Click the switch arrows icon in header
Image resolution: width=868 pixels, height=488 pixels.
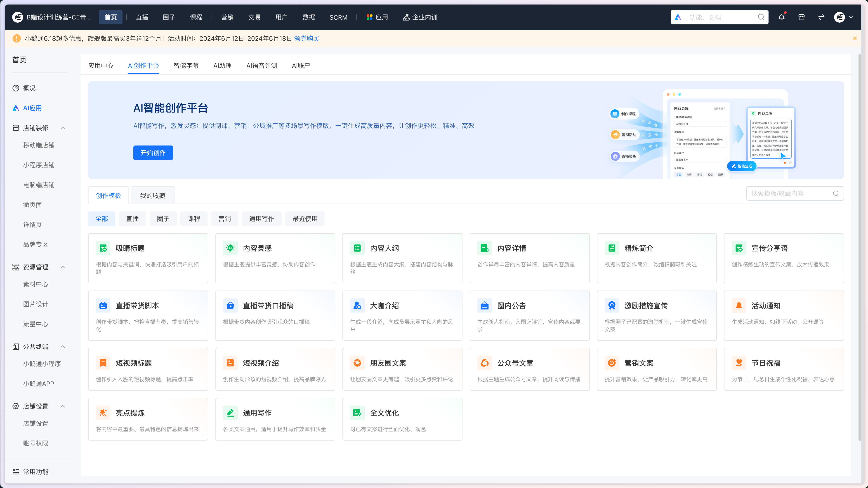pyautogui.click(x=821, y=17)
